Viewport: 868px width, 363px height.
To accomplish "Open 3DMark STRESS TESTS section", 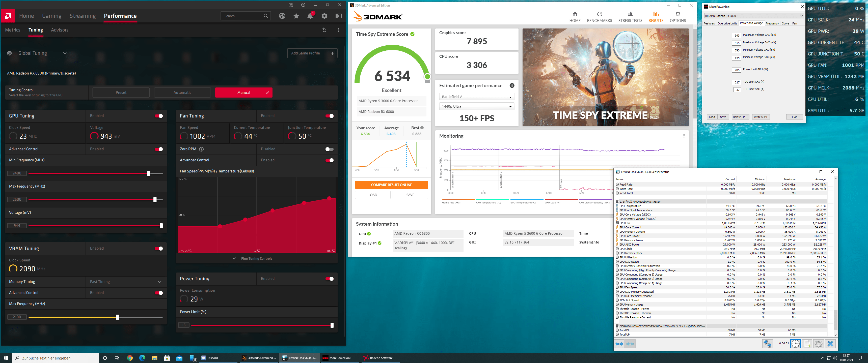I will tap(630, 17).
